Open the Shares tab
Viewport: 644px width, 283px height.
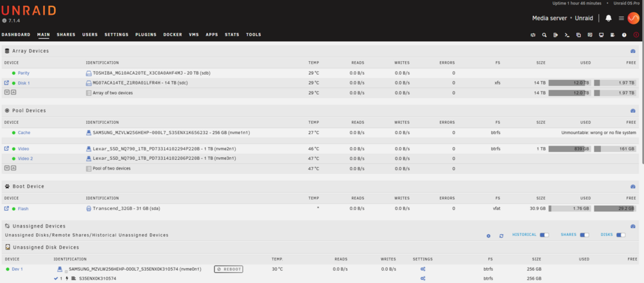[66, 35]
